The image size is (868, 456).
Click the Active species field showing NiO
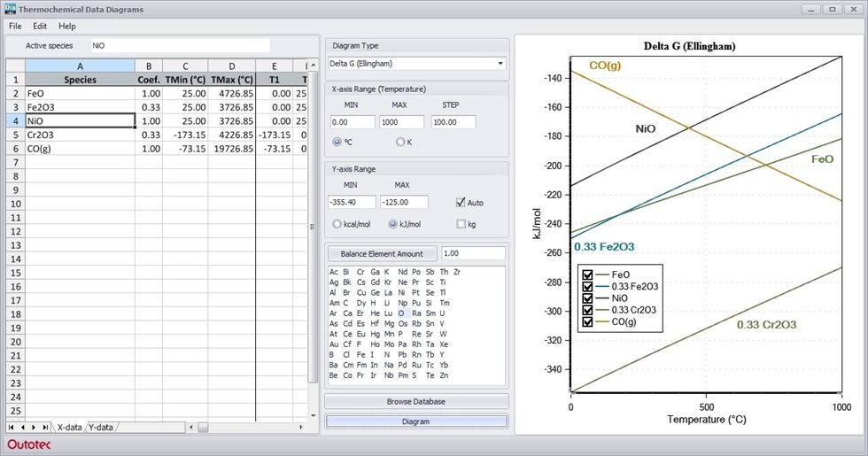(180, 46)
